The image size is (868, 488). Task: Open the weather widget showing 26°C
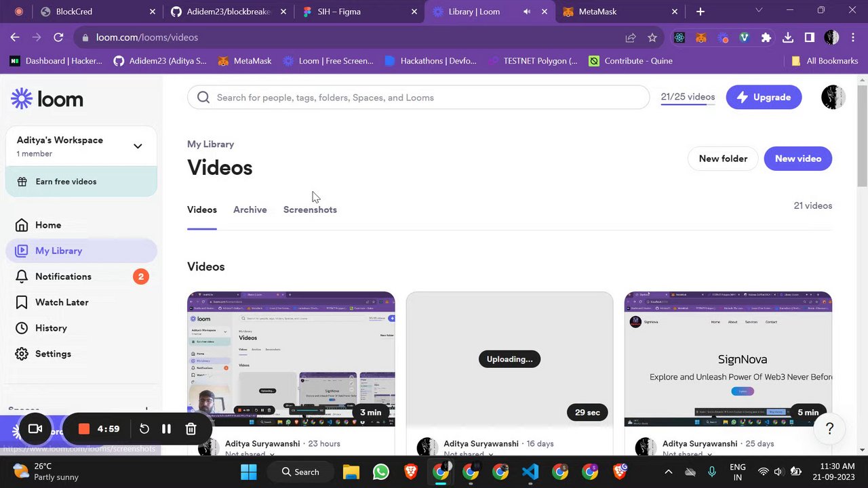(46, 472)
